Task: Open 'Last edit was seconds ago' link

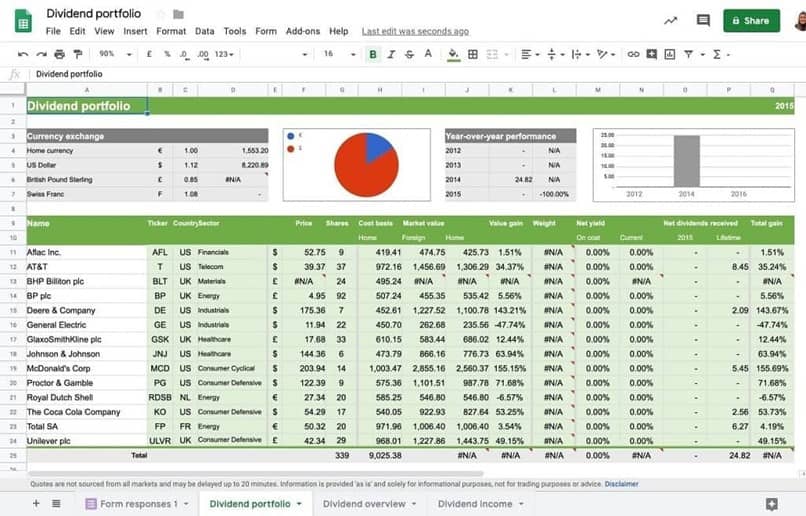Action: pos(415,31)
